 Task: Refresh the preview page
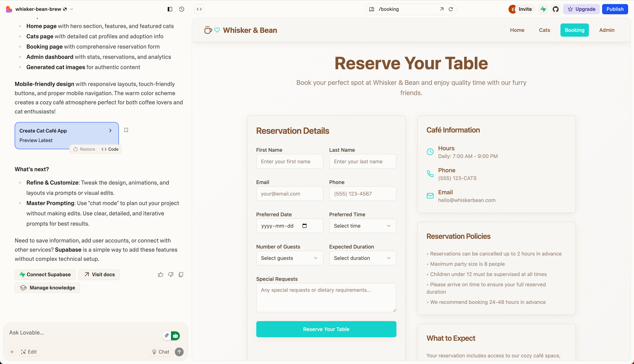451,9
